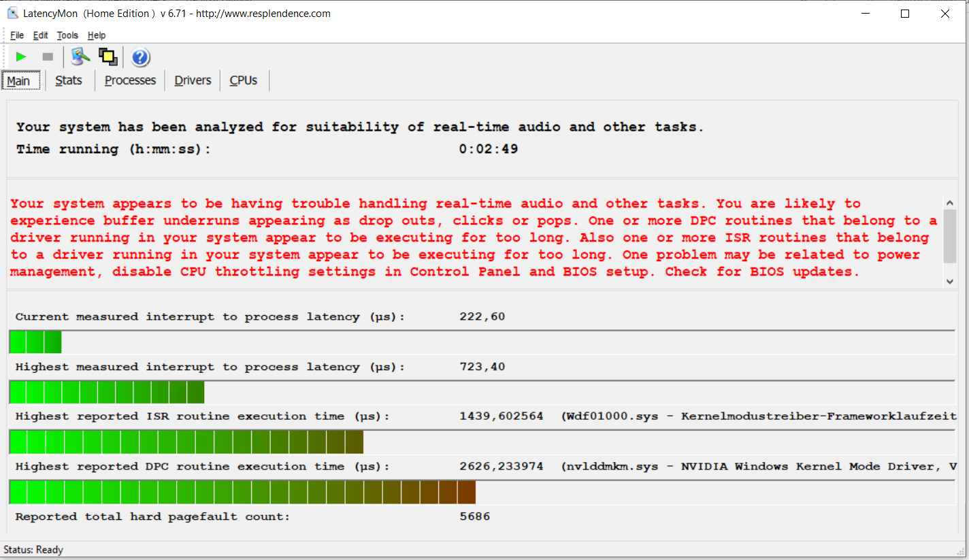The image size is (969, 560).
Task: Maximize the LatencyMon window
Action: (905, 14)
